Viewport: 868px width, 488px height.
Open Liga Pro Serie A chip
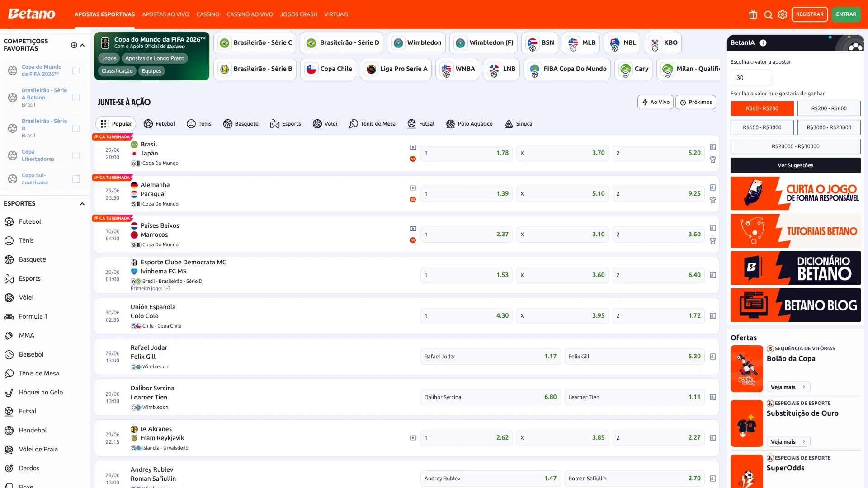click(x=396, y=69)
